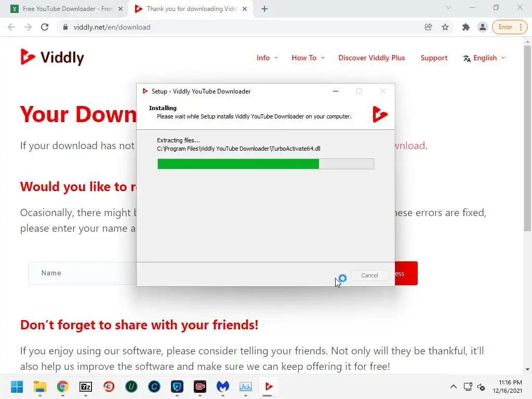Close the Thank you for downloading tab

point(245,9)
